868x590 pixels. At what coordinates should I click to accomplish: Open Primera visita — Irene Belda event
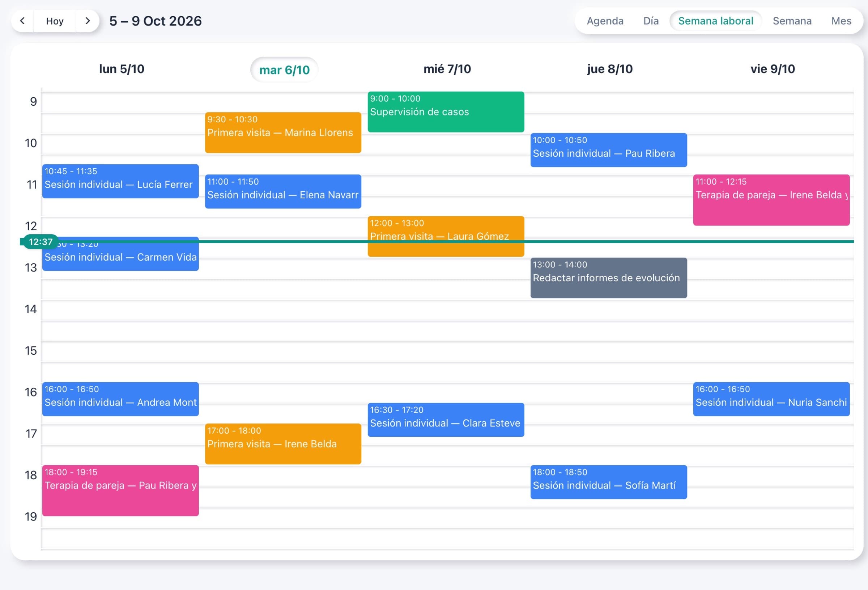click(x=283, y=444)
